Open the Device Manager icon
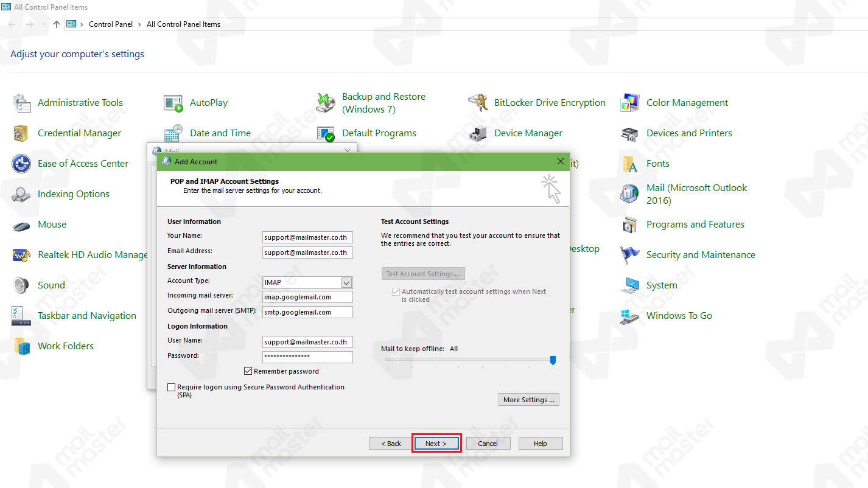Viewport: 868px width, 488px height. (478, 133)
